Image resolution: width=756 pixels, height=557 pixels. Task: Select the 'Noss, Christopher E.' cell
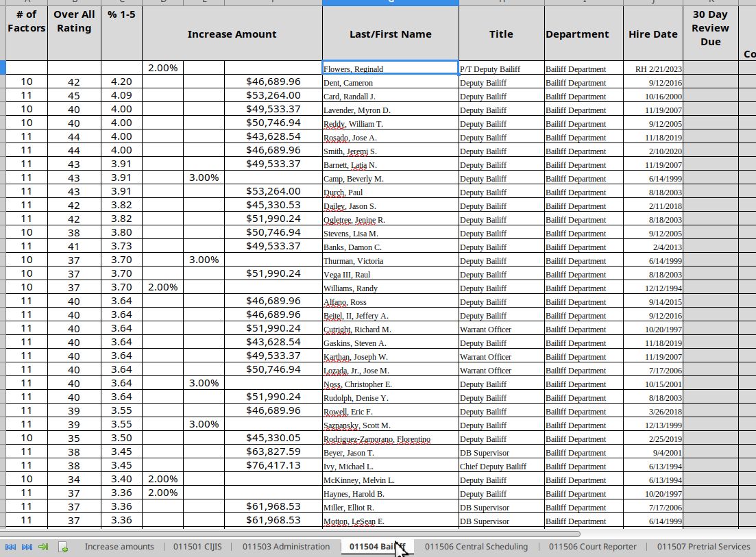coord(390,384)
